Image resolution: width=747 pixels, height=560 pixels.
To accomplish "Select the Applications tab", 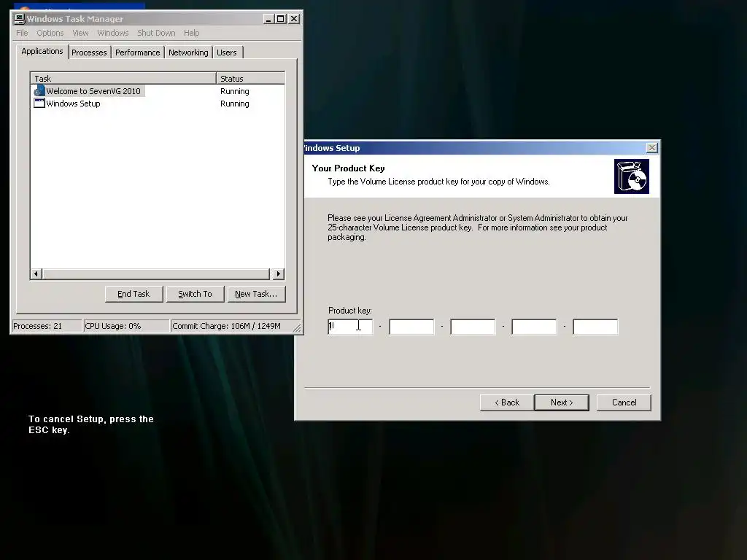I will pos(42,51).
